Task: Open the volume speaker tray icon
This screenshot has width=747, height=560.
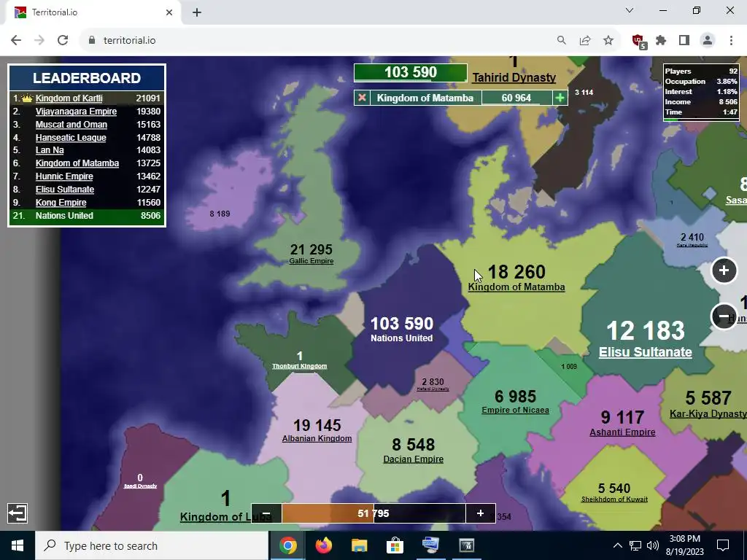Action: pyautogui.click(x=653, y=545)
